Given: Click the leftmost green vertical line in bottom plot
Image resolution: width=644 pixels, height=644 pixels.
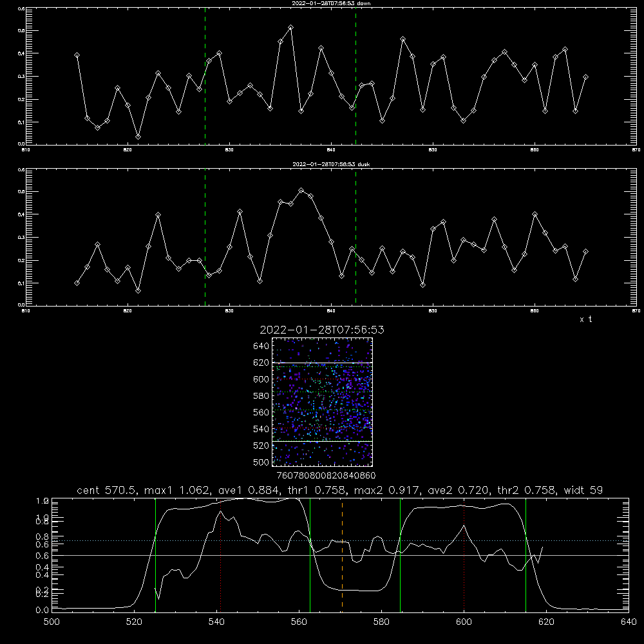Looking at the screenshot, I should coord(156,555).
